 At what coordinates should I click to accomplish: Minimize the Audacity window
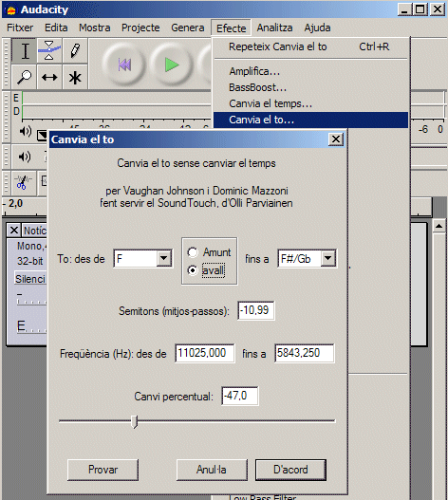point(404,9)
